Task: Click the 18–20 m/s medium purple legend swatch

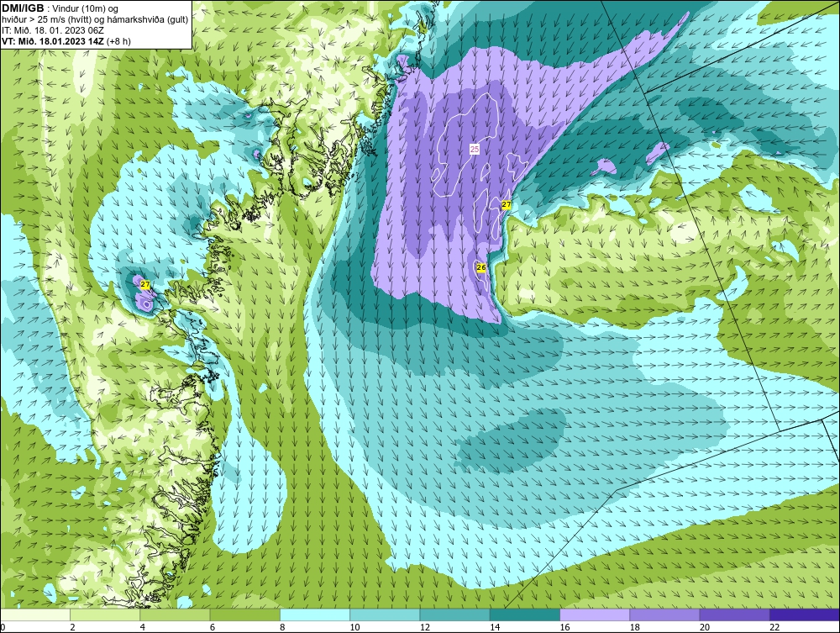Action: (x=664, y=615)
